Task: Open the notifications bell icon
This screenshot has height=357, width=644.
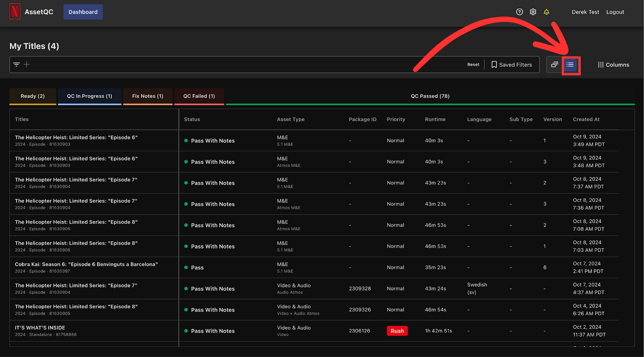Action: click(x=546, y=12)
